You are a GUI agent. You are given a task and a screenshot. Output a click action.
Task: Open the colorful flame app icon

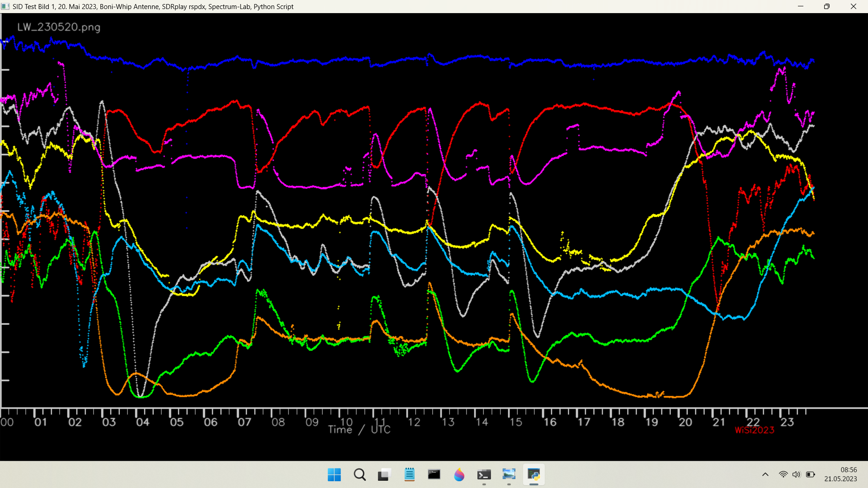[x=459, y=475]
